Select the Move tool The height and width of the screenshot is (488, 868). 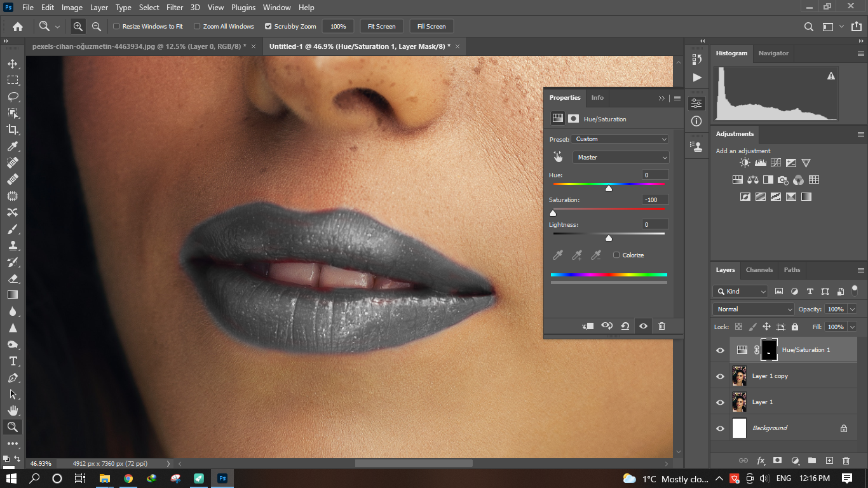[13, 64]
